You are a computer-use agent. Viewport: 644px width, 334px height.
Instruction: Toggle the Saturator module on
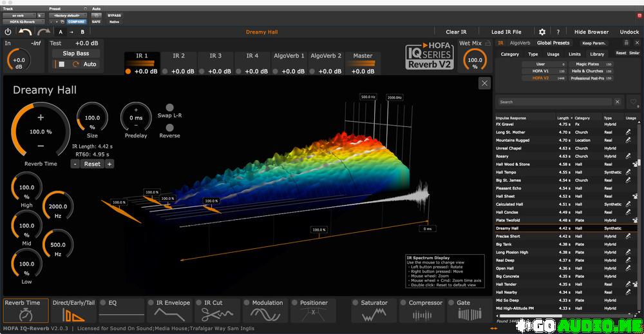[x=355, y=303]
